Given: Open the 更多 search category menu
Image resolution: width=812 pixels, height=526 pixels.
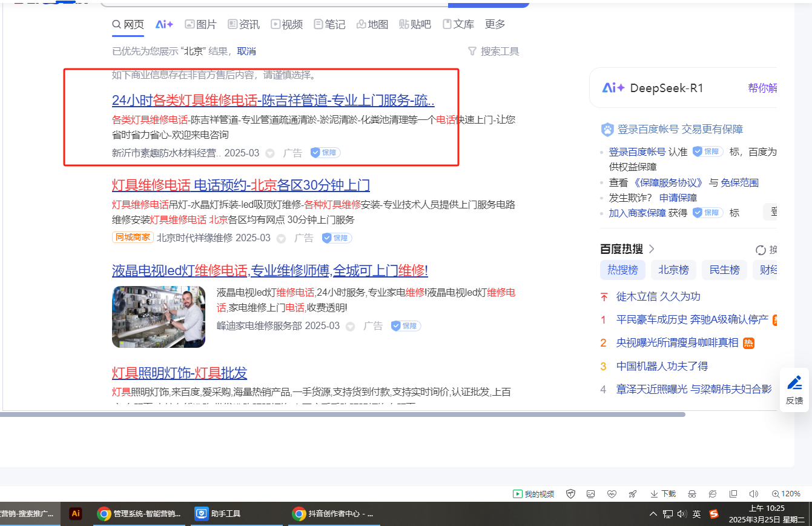Looking at the screenshot, I should [x=495, y=24].
